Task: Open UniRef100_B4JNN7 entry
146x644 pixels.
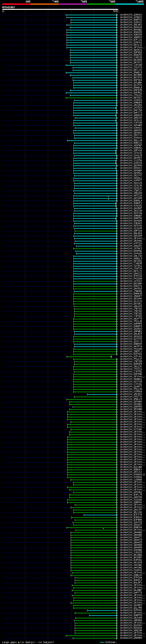Action: coord(131,590)
